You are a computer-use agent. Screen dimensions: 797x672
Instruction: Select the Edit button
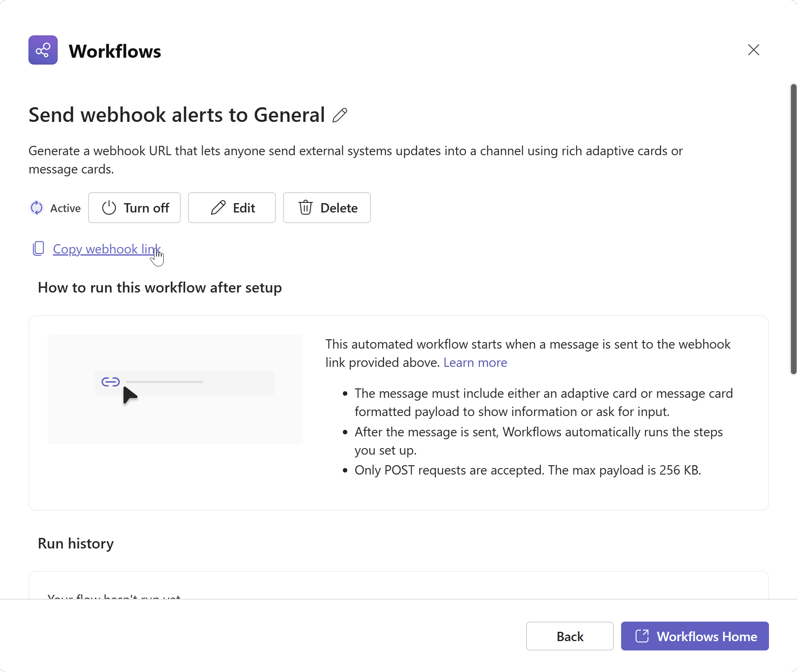232,208
